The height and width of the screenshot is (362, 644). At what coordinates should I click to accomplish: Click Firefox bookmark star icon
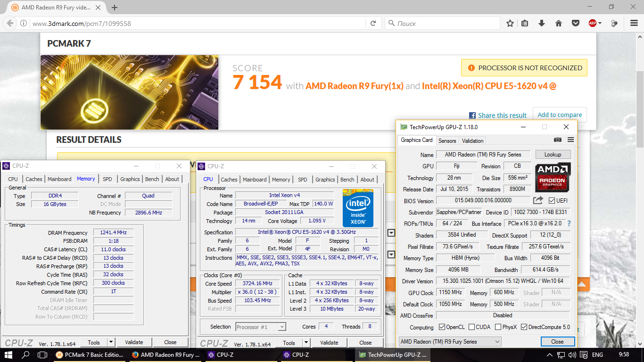(510, 23)
